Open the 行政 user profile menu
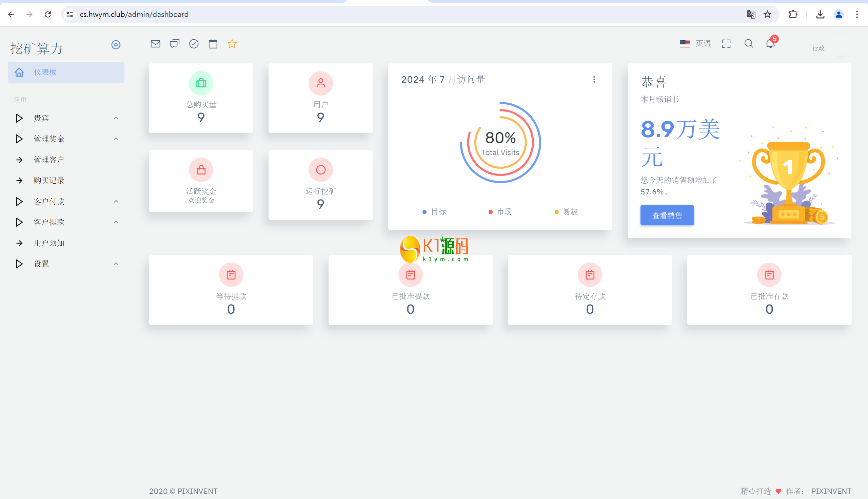 [x=830, y=46]
